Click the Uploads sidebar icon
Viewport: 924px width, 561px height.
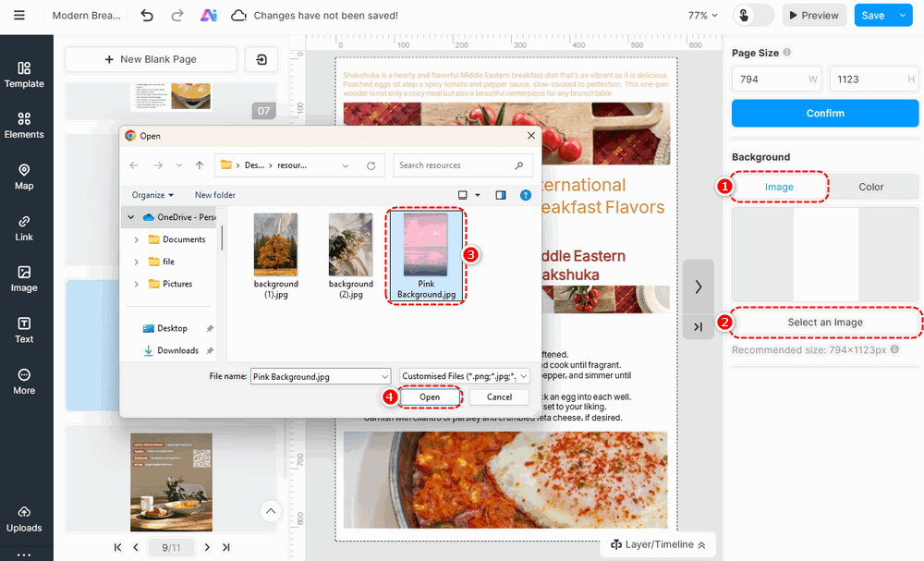tap(24, 519)
